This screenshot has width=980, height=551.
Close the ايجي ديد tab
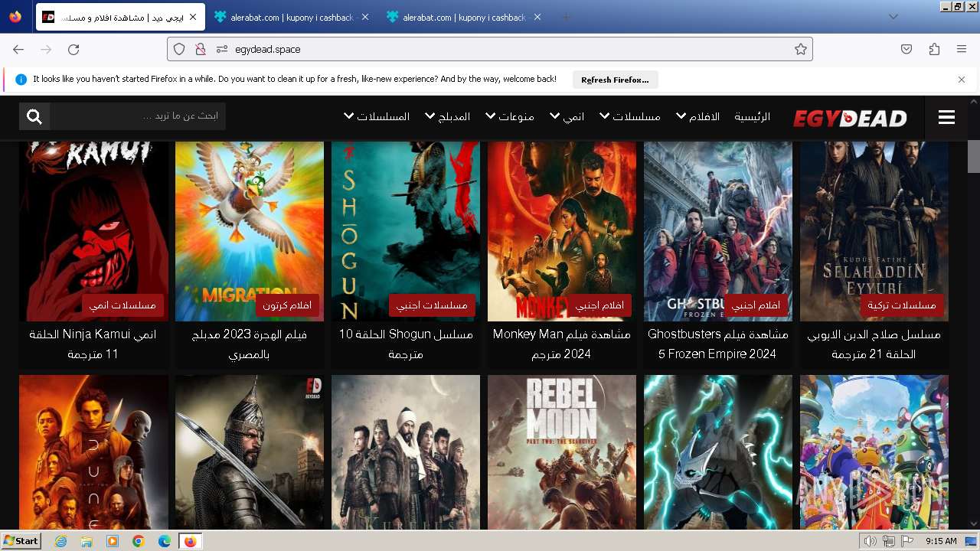(x=194, y=17)
